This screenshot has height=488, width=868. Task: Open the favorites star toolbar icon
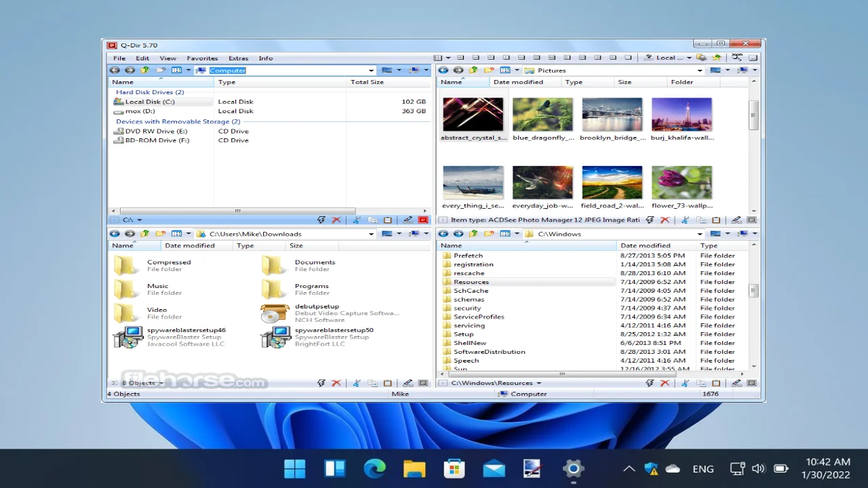pos(716,58)
